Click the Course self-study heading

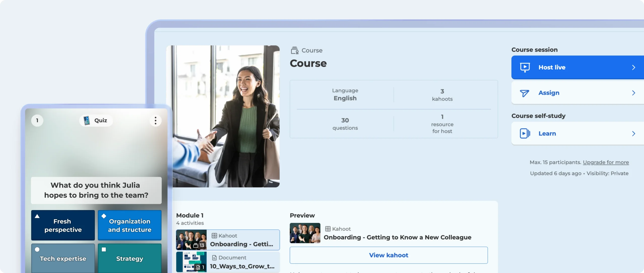pos(538,116)
